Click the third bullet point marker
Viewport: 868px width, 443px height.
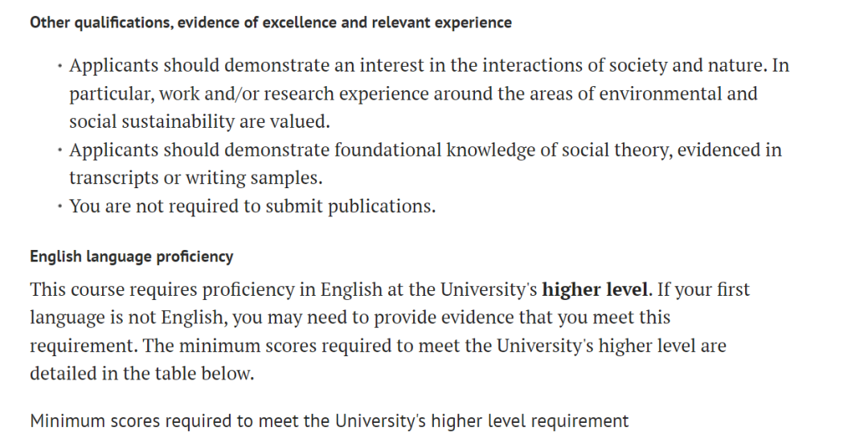[60, 207]
